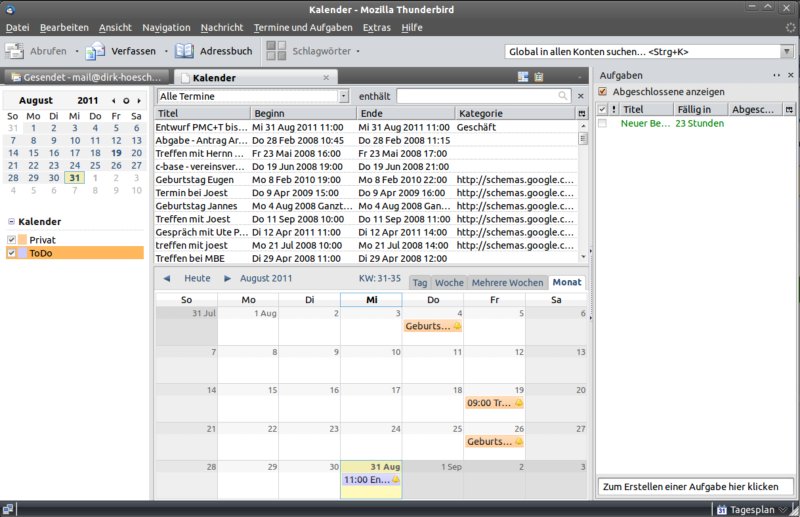The width and height of the screenshot is (800, 517).
Task: Sort events by the Beginn column
Action: click(x=303, y=113)
